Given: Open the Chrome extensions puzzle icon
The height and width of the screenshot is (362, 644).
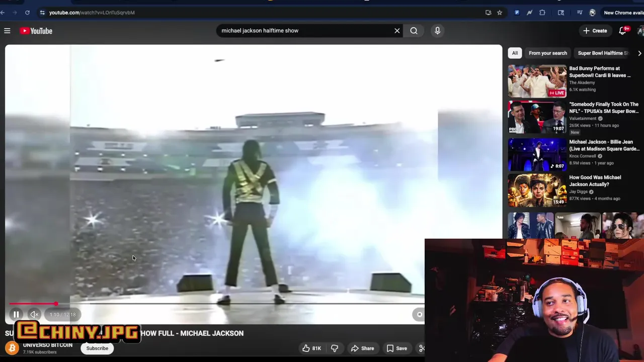Looking at the screenshot, I should point(542,13).
